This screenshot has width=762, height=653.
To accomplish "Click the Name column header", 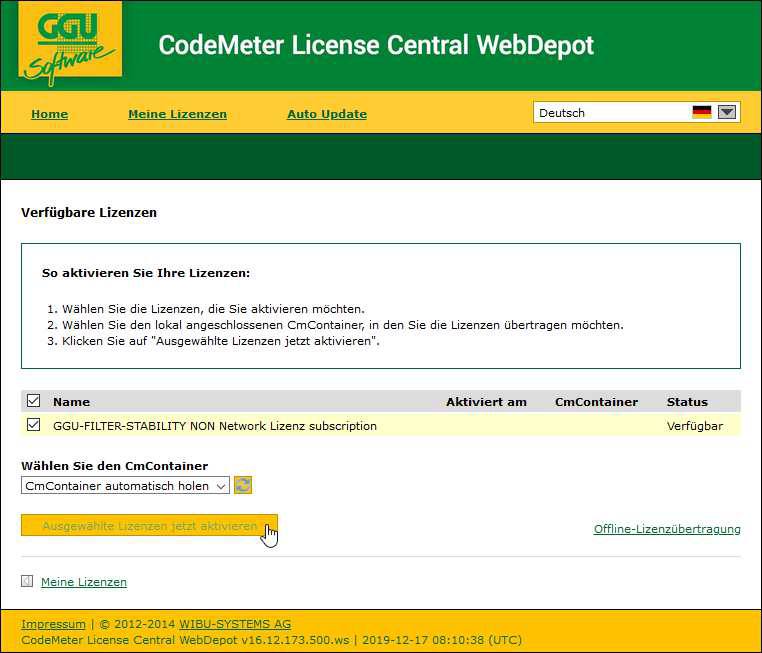I will (x=71, y=402).
